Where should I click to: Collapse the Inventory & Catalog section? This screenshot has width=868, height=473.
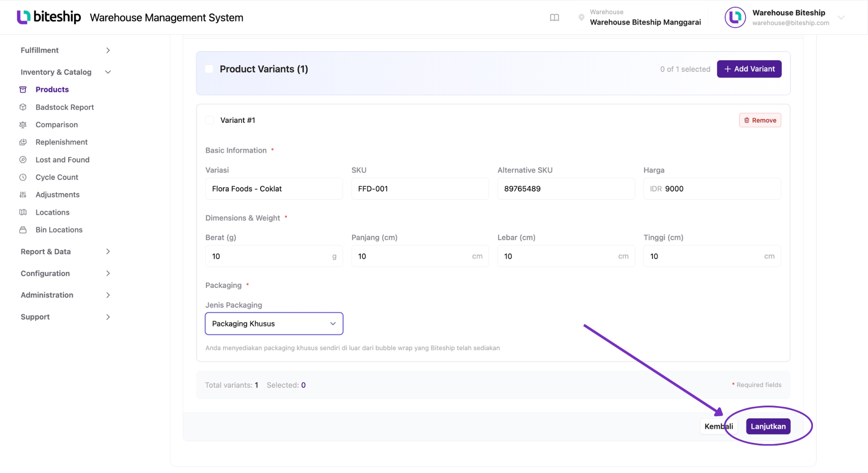point(65,72)
